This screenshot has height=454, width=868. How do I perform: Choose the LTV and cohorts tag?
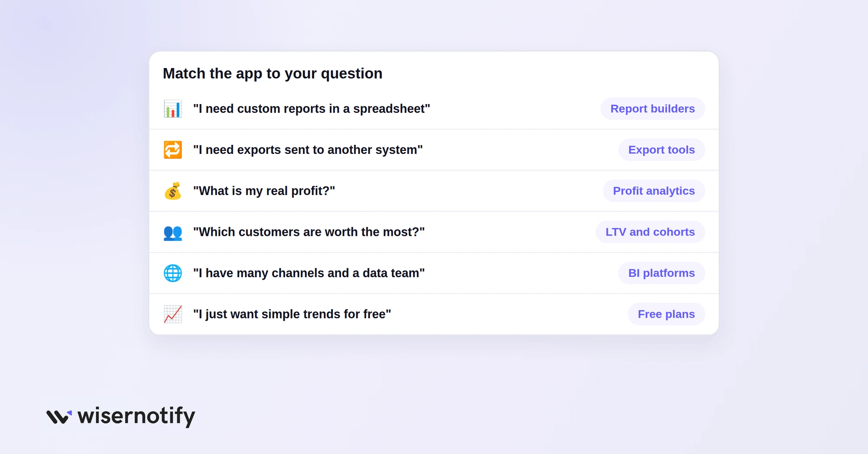[x=650, y=232]
